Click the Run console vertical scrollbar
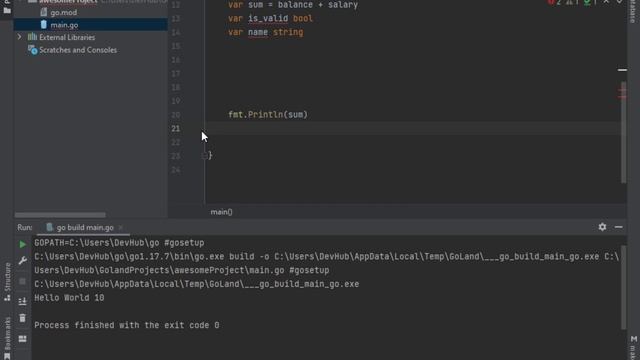The height and width of the screenshot is (360, 640). pyautogui.click(x=623, y=287)
